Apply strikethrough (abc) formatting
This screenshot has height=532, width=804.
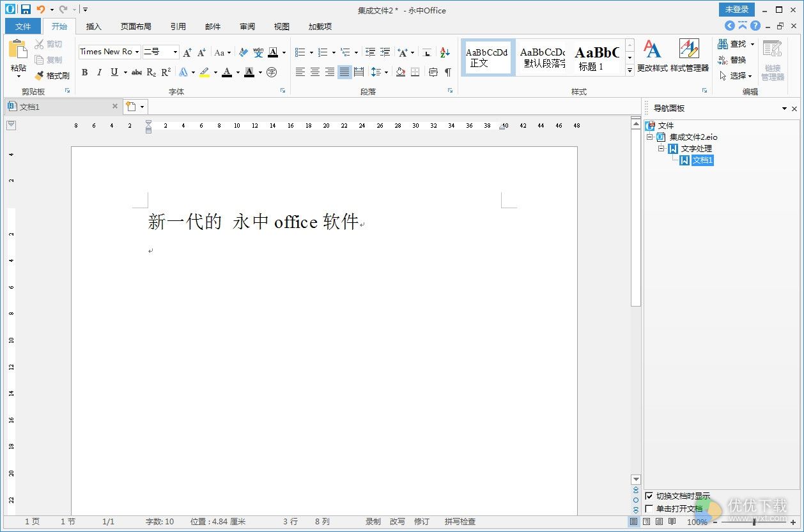click(137, 72)
